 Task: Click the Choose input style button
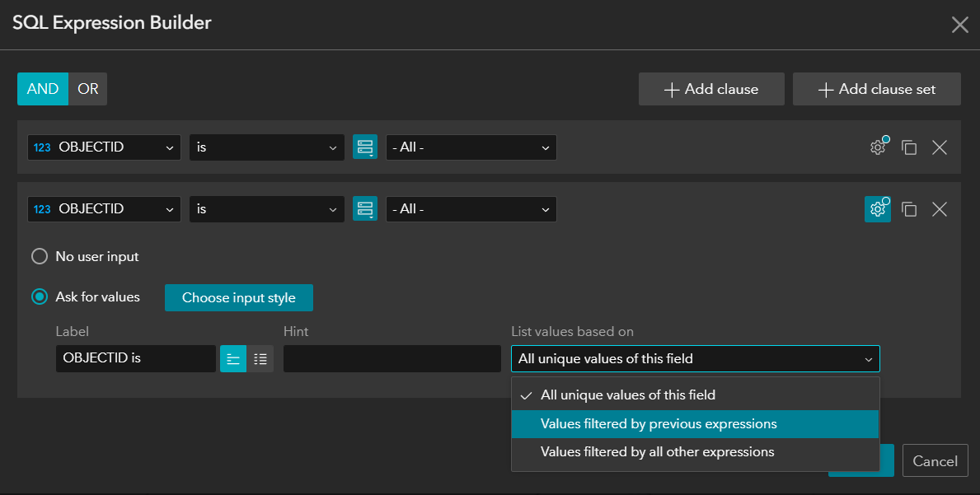(x=238, y=297)
